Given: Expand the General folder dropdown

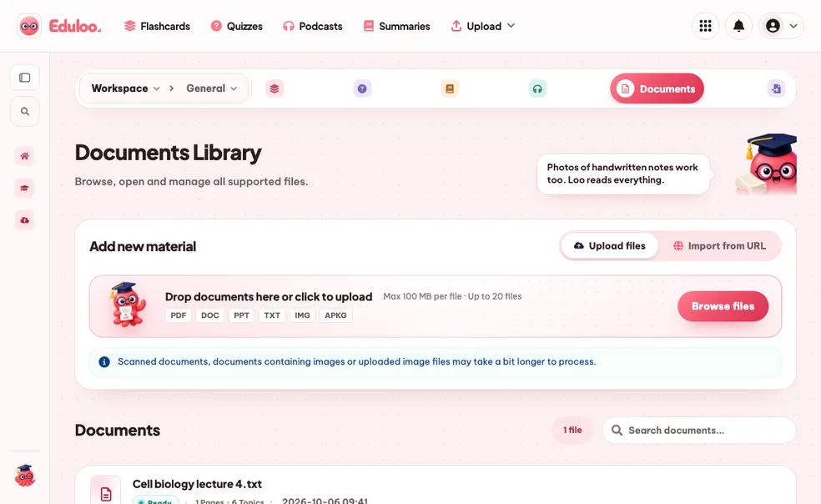Looking at the screenshot, I should point(212,88).
